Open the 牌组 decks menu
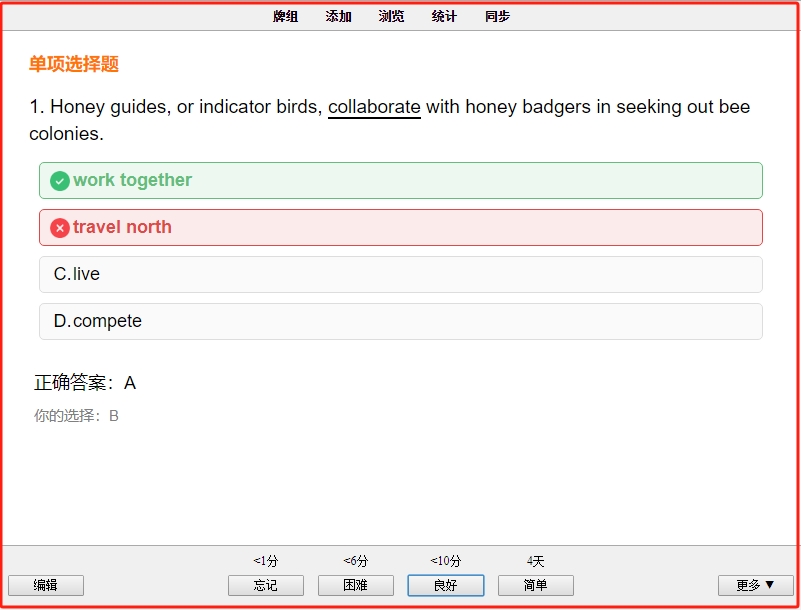The image size is (801, 610). 285,16
